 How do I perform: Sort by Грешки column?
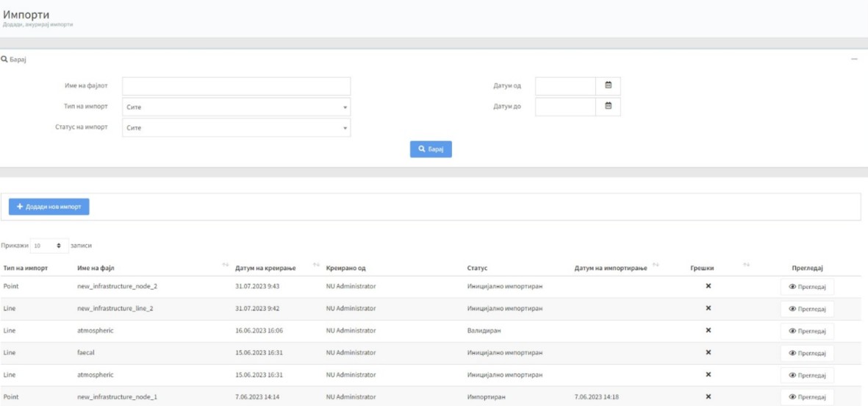(746, 265)
